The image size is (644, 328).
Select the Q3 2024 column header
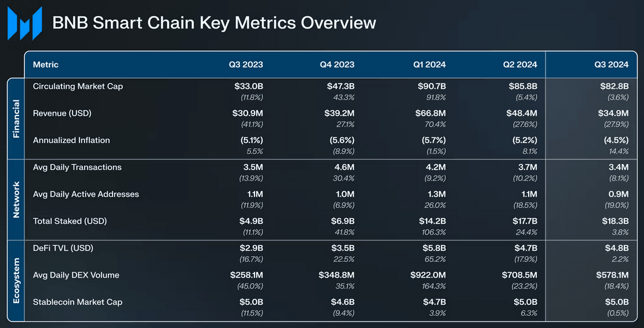pyautogui.click(x=612, y=64)
